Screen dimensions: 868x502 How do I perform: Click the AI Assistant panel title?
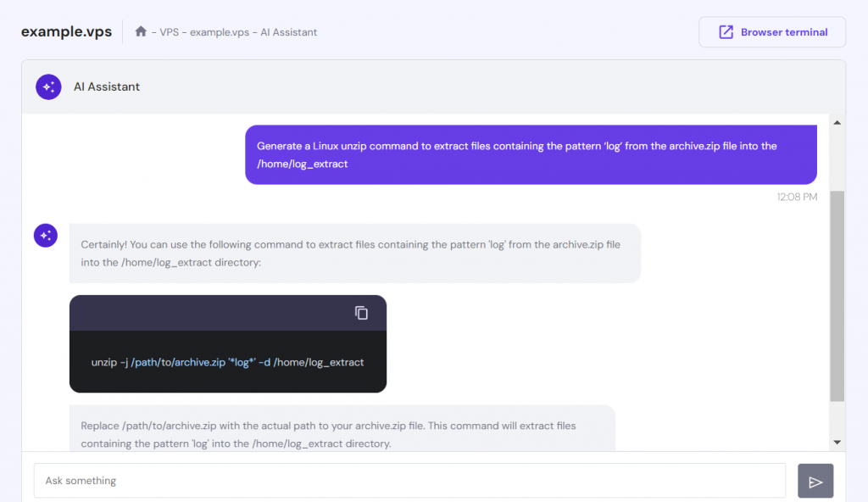click(107, 86)
